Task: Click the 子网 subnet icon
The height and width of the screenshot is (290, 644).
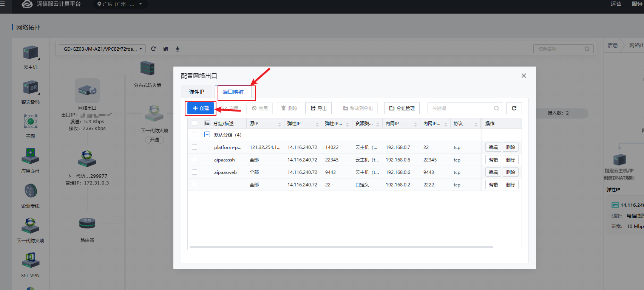Action: (x=30, y=122)
